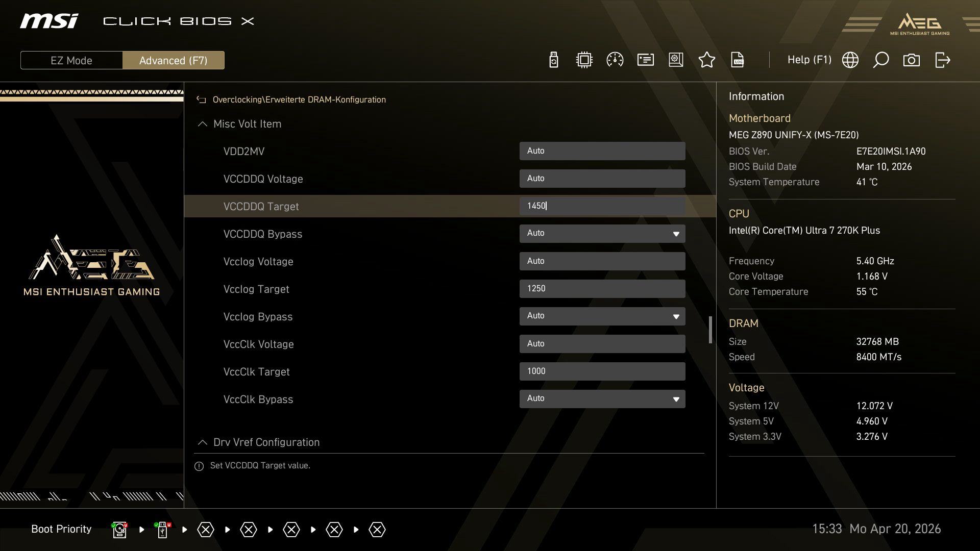This screenshot has width=980, height=551.
Task: Collapse the Misc Volt Item section
Action: tap(203, 124)
